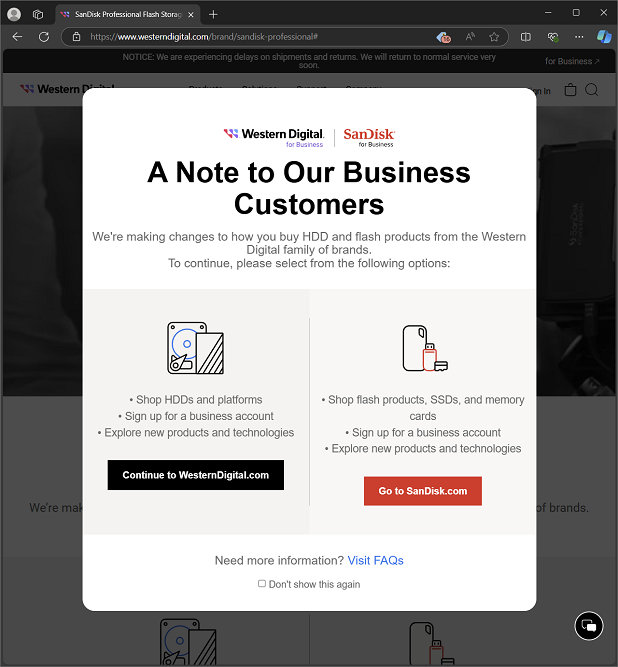Click the address bar URL field
This screenshot has width=618, height=667.
tap(255, 37)
